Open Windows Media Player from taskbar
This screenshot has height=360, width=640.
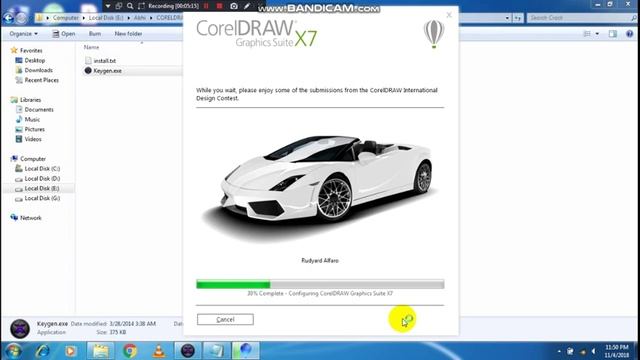click(x=70, y=351)
